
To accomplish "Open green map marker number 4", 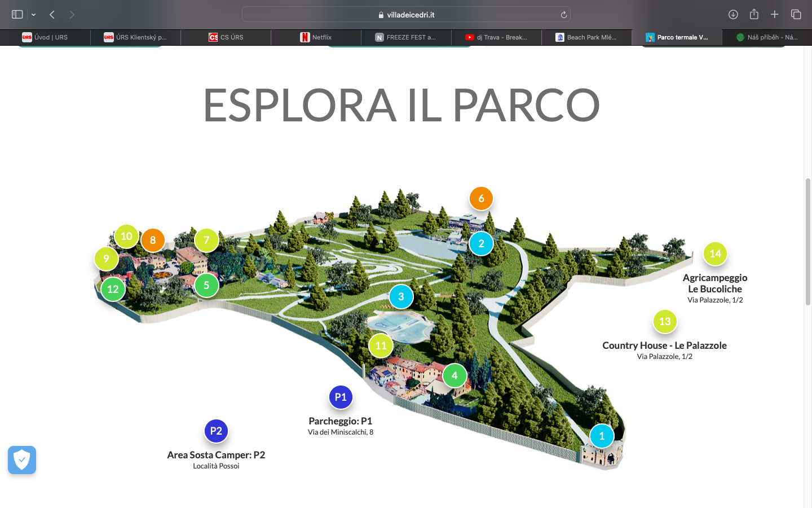I will 454,376.
